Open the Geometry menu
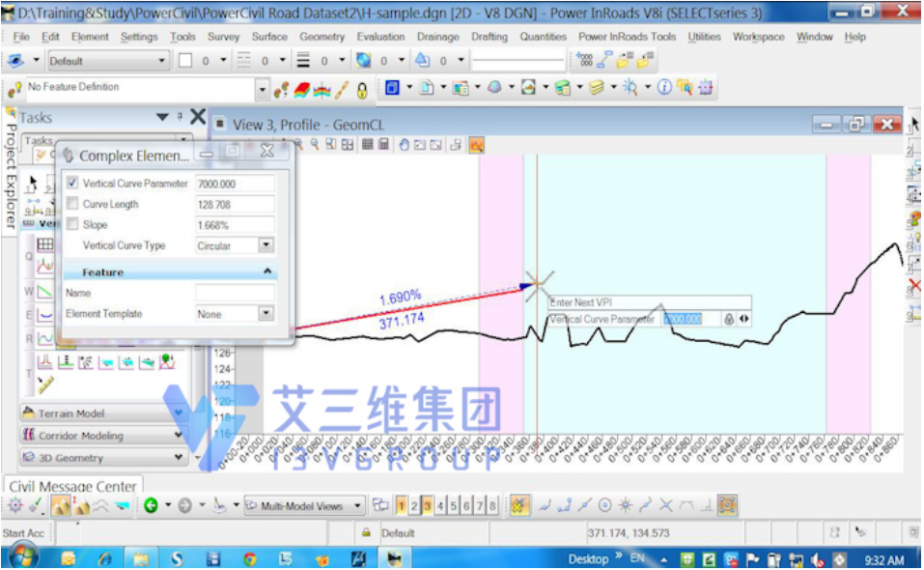 pos(322,37)
